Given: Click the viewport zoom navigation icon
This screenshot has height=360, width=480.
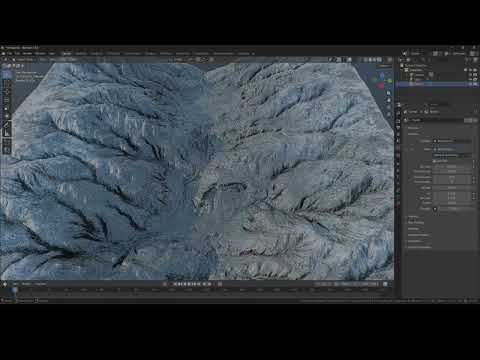Looking at the screenshot, I should [389, 93].
